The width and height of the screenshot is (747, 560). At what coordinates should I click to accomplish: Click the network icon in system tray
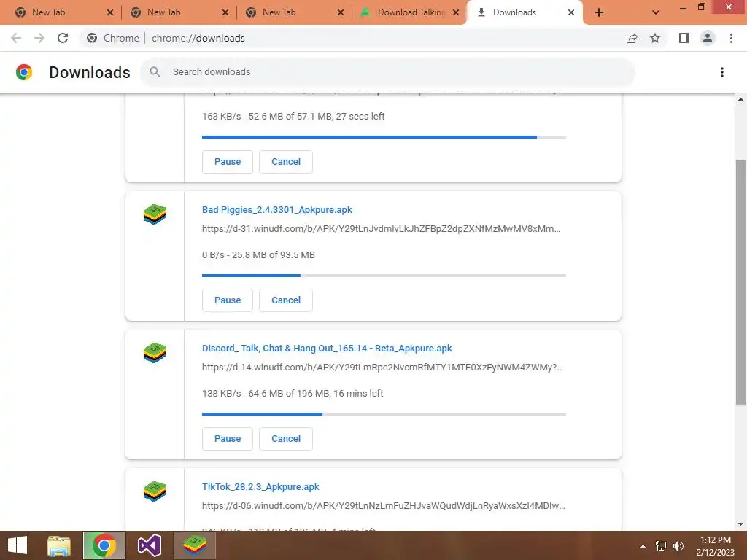pyautogui.click(x=661, y=546)
